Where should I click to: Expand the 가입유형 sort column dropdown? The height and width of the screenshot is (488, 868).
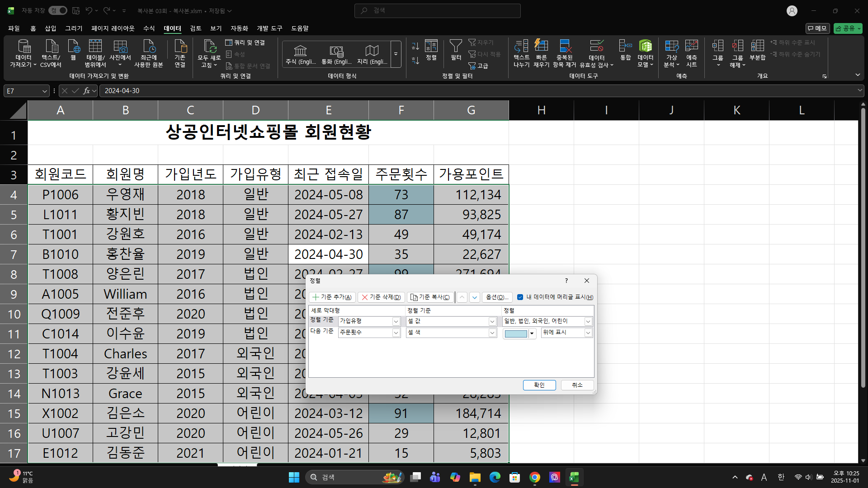point(396,321)
